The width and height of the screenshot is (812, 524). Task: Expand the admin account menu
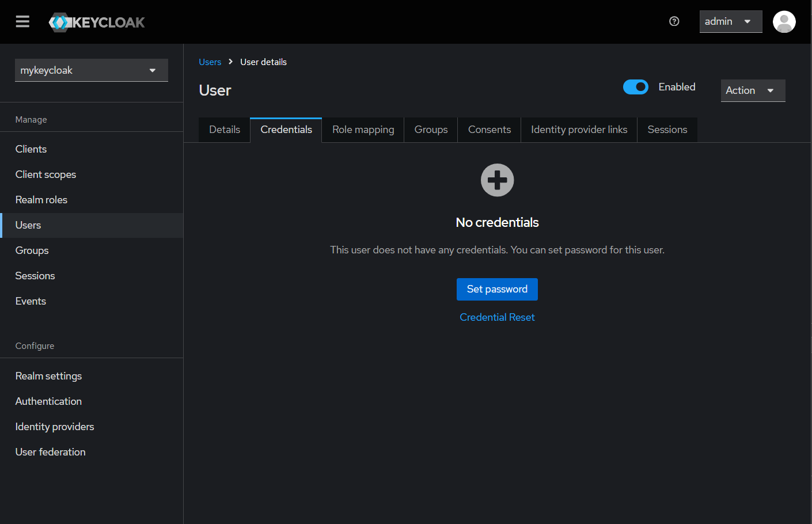pos(731,21)
